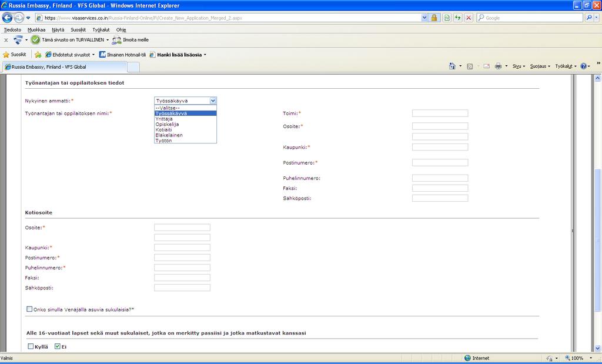The height and width of the screenshot is (364, 602).
Task: Click the compatibility view icon
Action: [x=447, y=18]
